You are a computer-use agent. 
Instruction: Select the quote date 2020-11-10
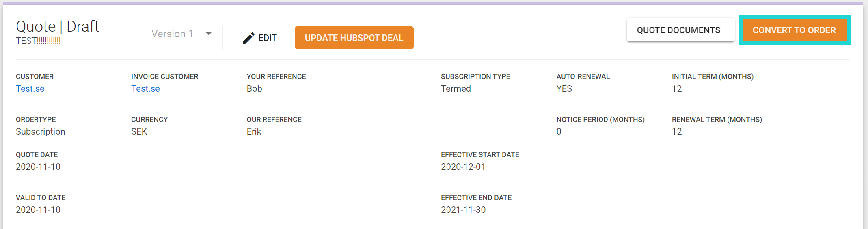click(x=38, y=167)
